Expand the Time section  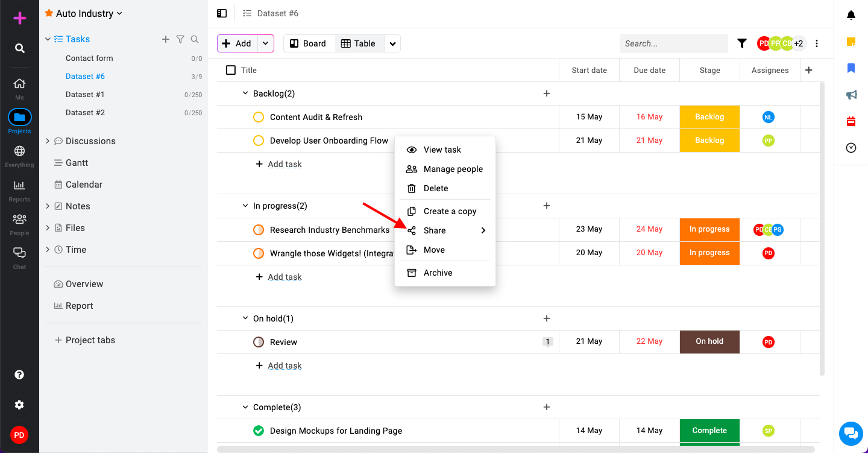pyautogui.click(x=48, y=250)
